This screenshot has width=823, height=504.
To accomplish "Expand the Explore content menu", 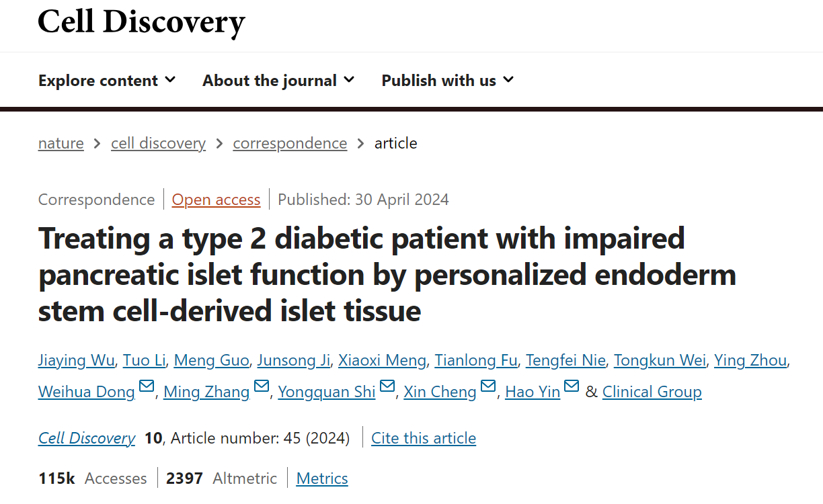I will pos(107,81).
